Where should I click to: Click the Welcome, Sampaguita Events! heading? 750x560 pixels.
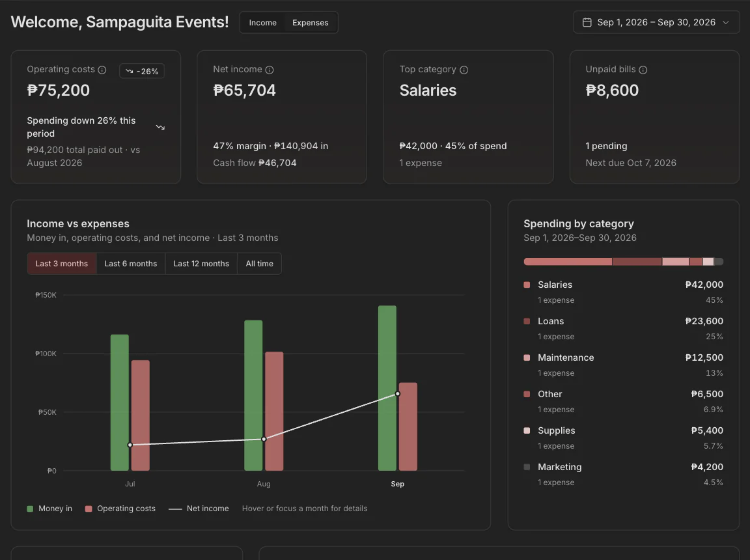point(120,22)
